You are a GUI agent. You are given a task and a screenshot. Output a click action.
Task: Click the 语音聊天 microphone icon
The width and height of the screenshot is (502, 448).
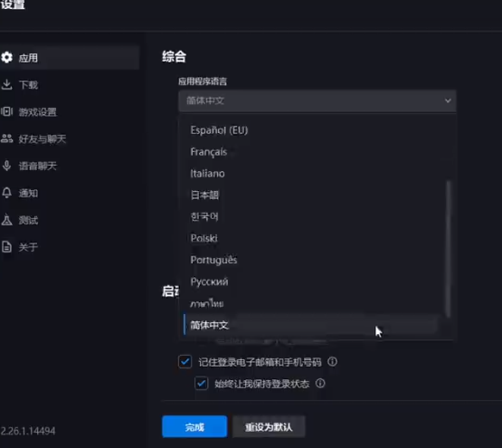pos(6,166)
